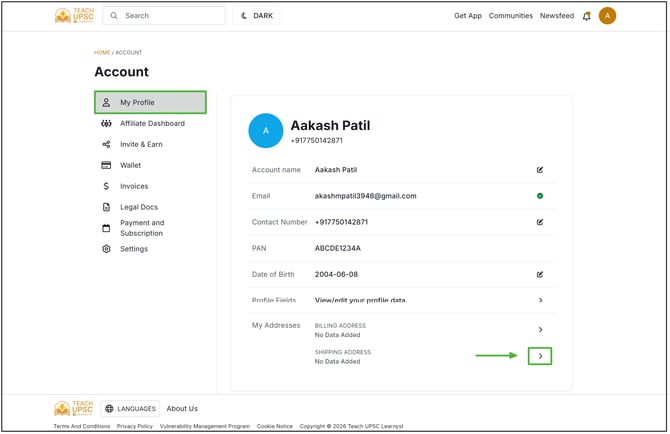Click the Teach UPSC logo in header
Viewport: 670px width, 434px height.
(x=74, y=16)
